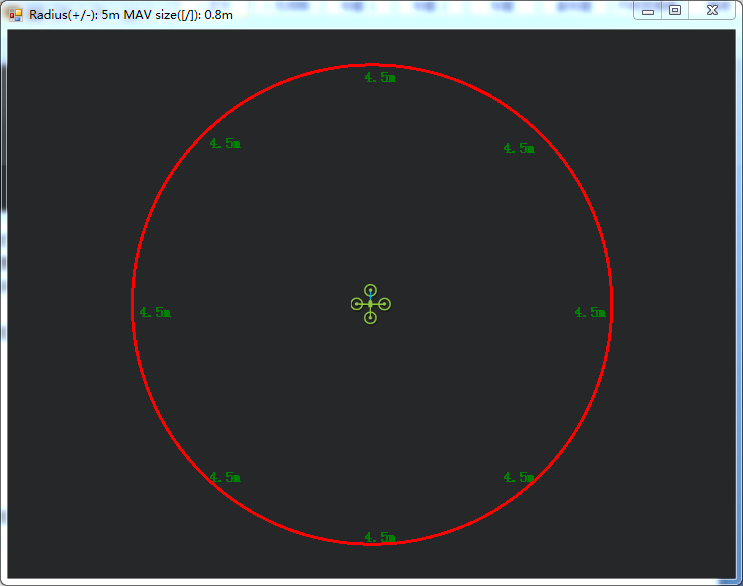Click the upper-right 4.5m distance label
Image resolution: width=743 pixels, height=586 pixels.
click(518, 148)
